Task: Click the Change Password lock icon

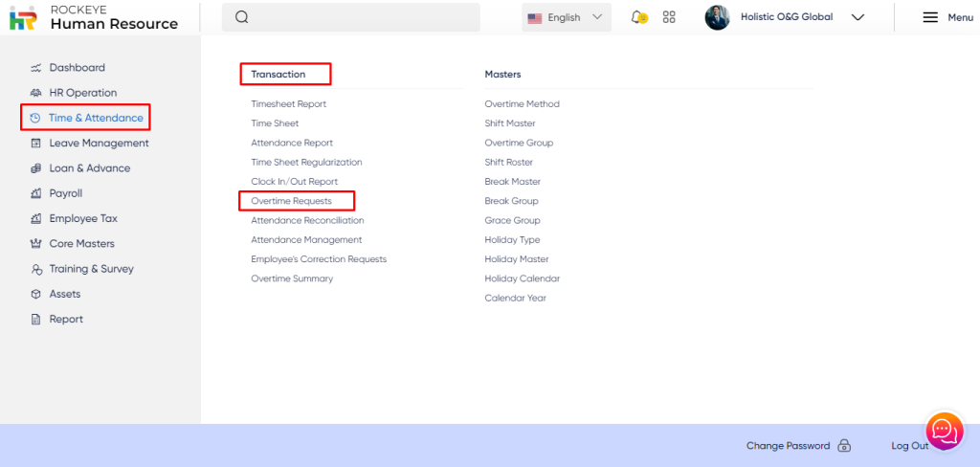Action: (x=844, y=446)
